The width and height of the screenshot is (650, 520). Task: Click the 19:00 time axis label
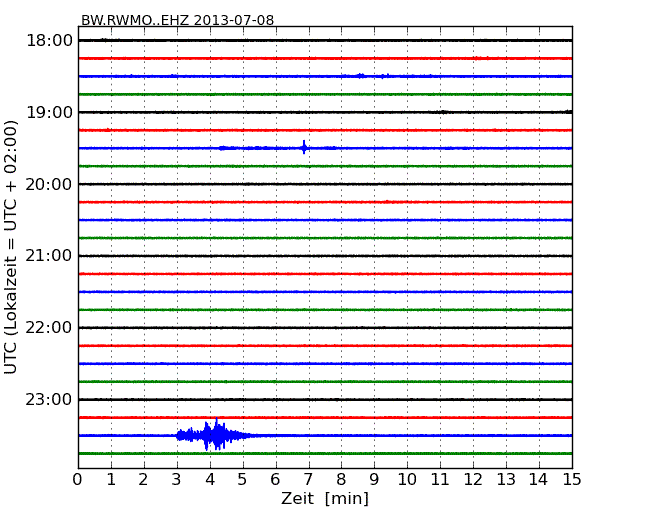[49, 112]
